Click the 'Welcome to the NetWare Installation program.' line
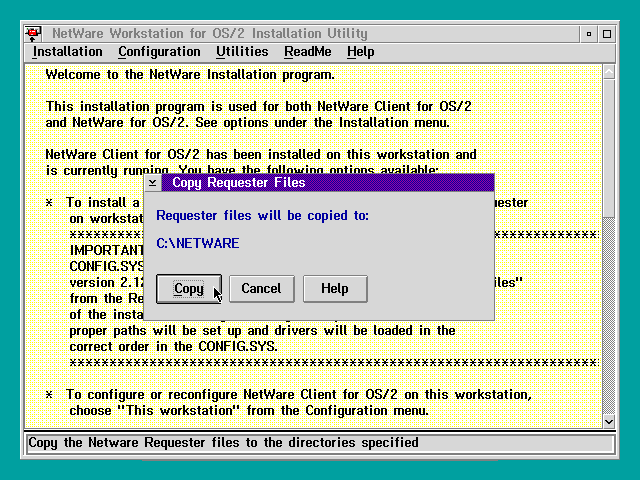Viewport: 640px width, 480px height. pyautogui.click(x=190, y=75)
